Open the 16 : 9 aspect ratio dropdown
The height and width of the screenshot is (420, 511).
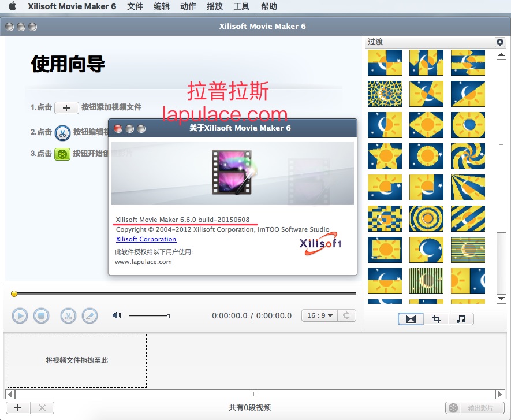(320, 315)
